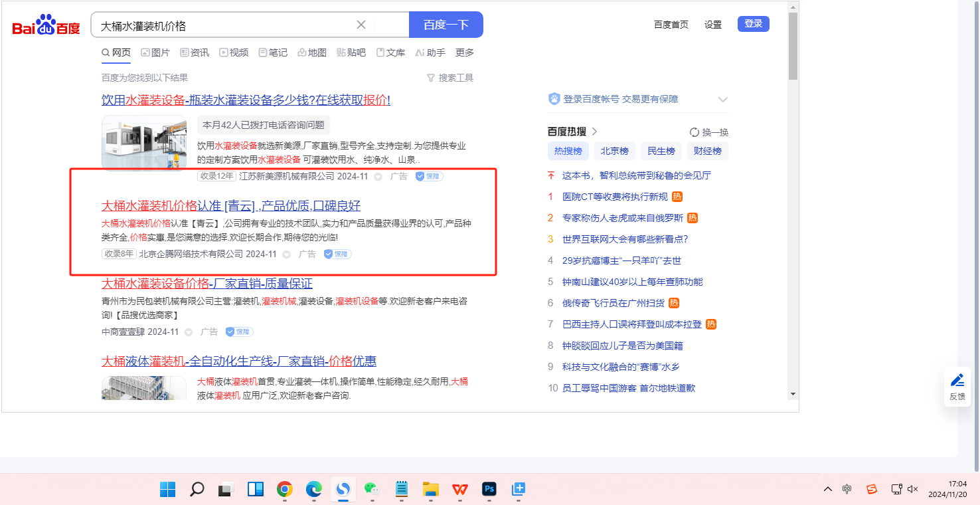Click the Baidu logo
This screenshot has height=505, width=980.
coord(46,25)
